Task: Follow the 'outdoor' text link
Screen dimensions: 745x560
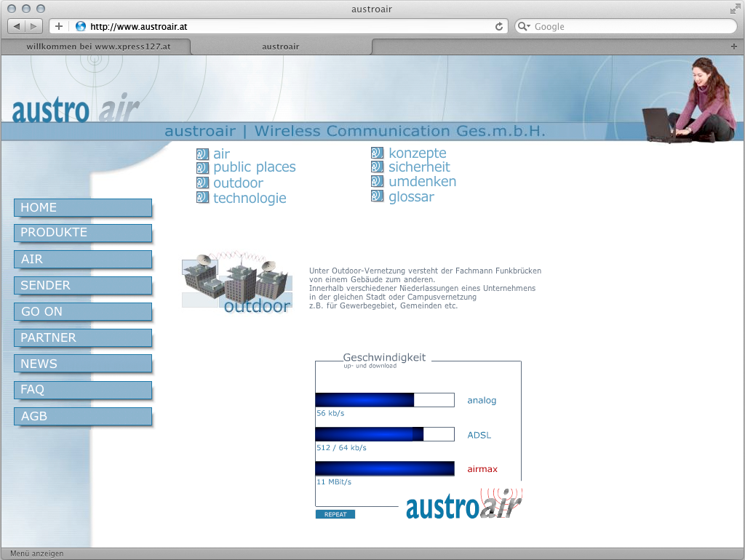Action: [x=238, y=183]
